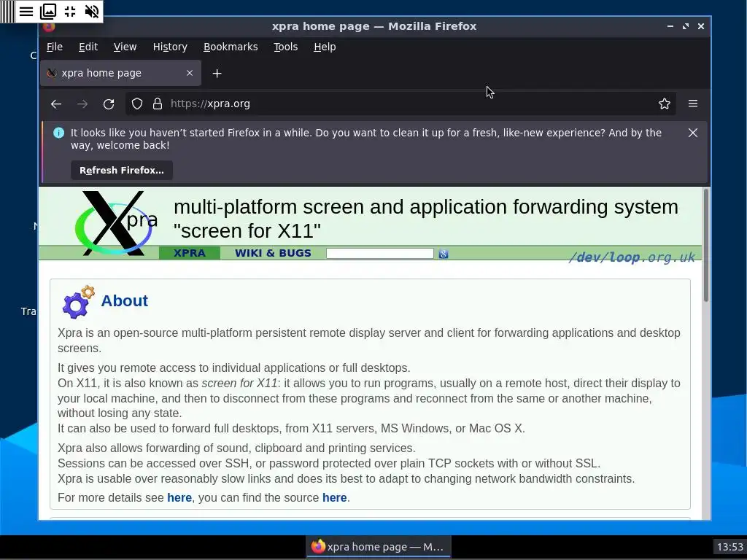Viewport: 747px width, 560px height.
Task: Open tracking protection shield icon
Action: point(137,104)
